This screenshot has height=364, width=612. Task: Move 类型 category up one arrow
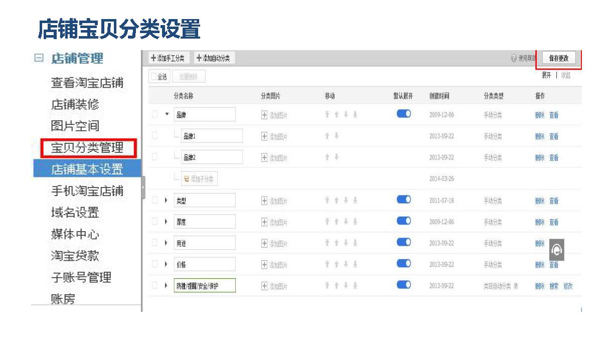tap(337, 200)
